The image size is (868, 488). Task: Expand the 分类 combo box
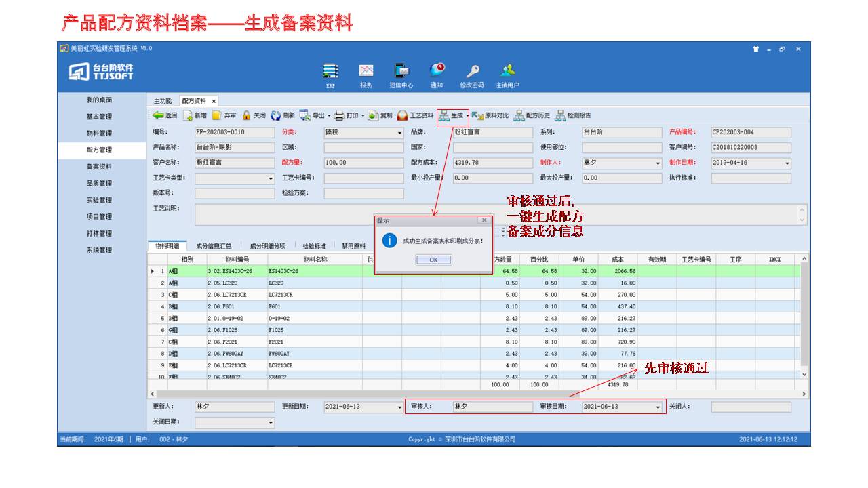[399, 133]
